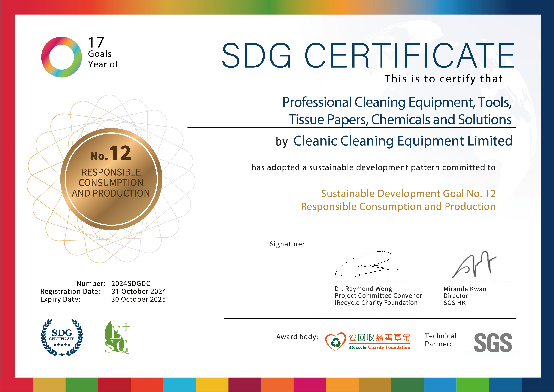The image size is (554, 392).
Task: Click golden 'Responsible Consumption and Production' line
Action: click(398, 207)
